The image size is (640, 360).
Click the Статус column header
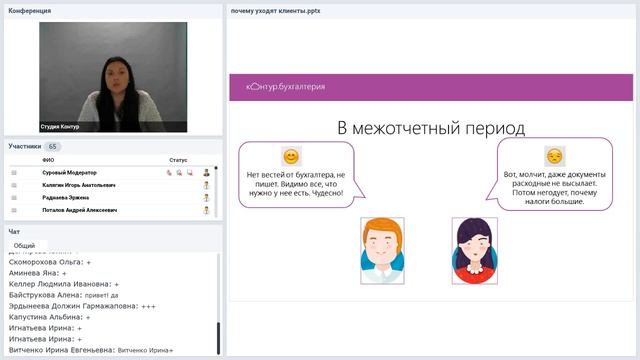[x=178, y=160]
